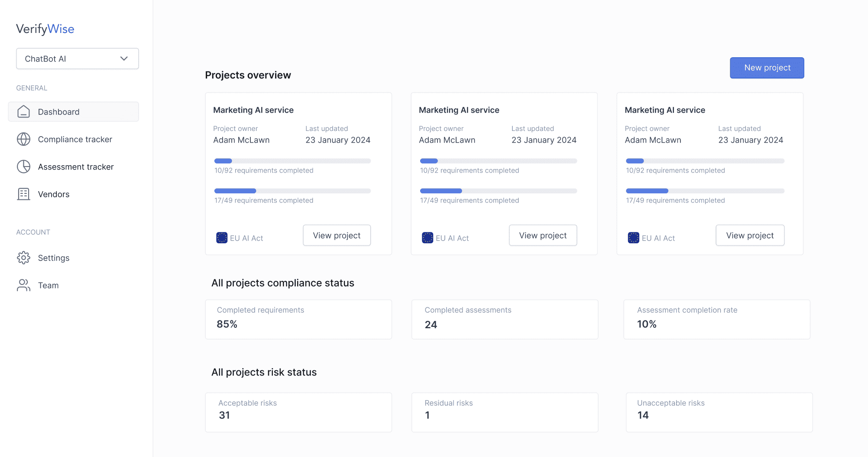Viewport: 868px width, 457px height.
Task: Open the ChatBot AI project dropdown
Action: [71, 59]
